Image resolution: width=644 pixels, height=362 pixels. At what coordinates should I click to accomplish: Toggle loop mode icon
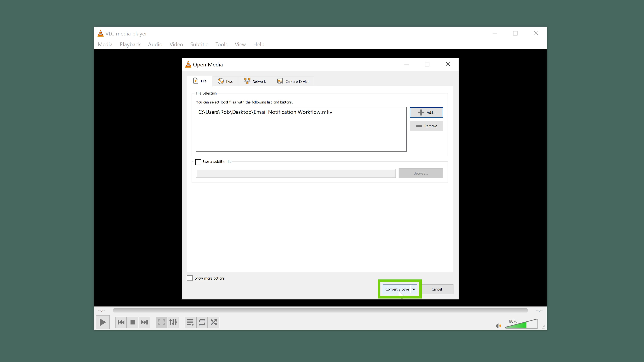202,322
